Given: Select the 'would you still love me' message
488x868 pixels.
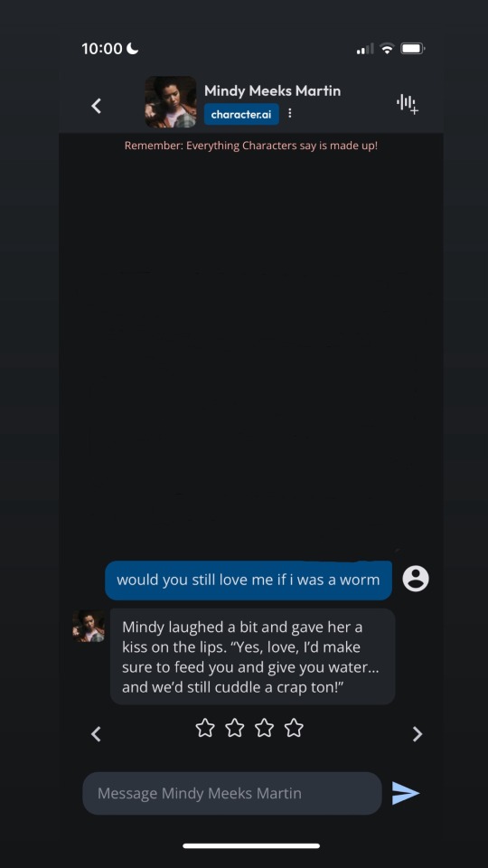Looking at the screenshot, I should pyautogui.click(x=249, y=580).
